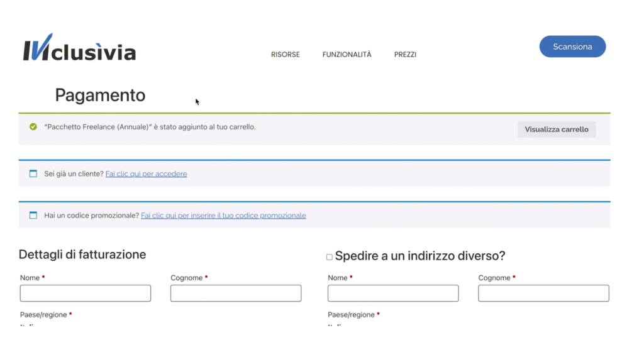The image size is (644, 362).
Task: Open the link to insert promo code
Action: [223, 216]
